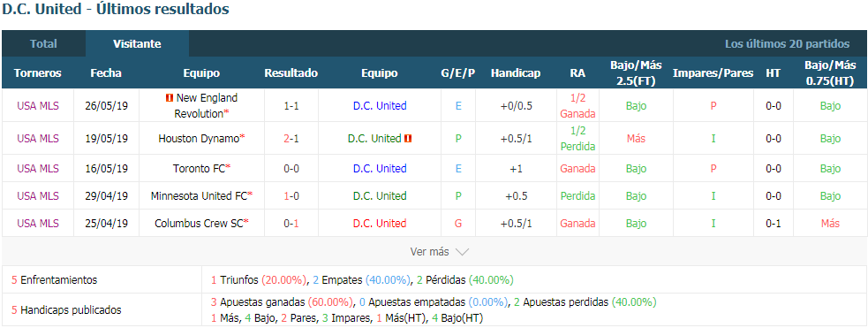868x328 pixels.
Task: Click USA MLS league in the first row
Action: (x=38, y=106)
